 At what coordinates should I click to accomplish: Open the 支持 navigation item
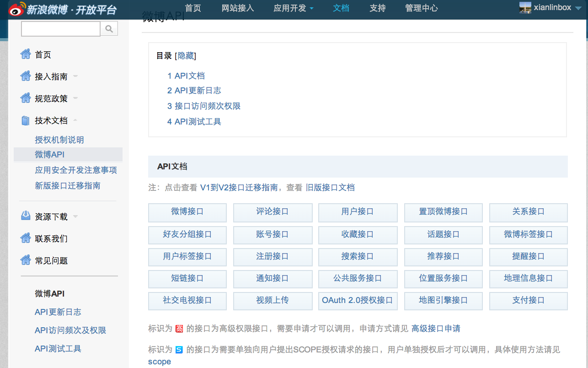point(378,8)
